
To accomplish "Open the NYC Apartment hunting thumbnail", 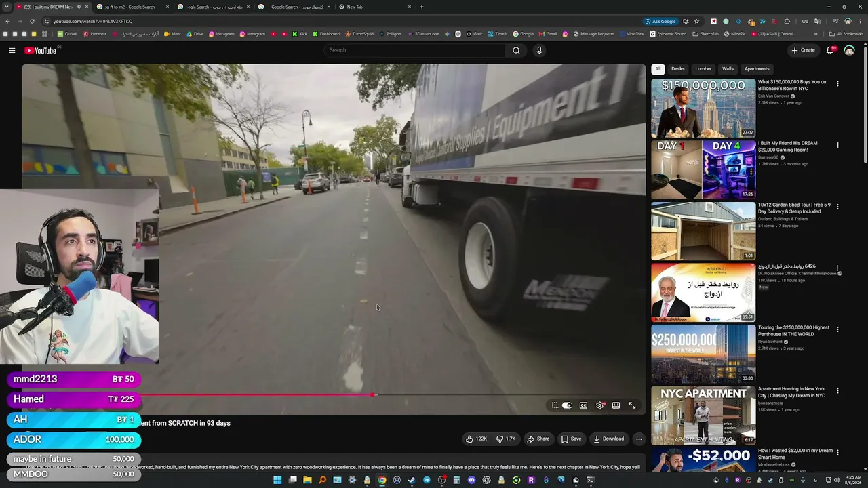I will (x=703, y=415).
